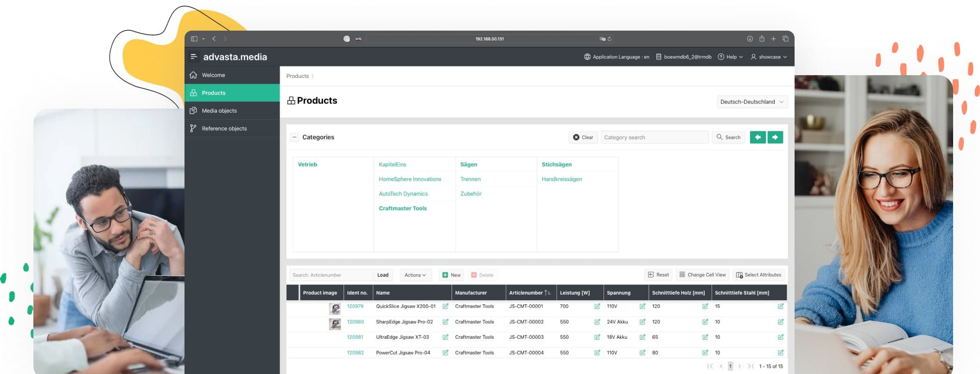The image size is (980, 374).
Task: Edit Schnitttiefe Stahl value 15
Action: tap(781, 306)
